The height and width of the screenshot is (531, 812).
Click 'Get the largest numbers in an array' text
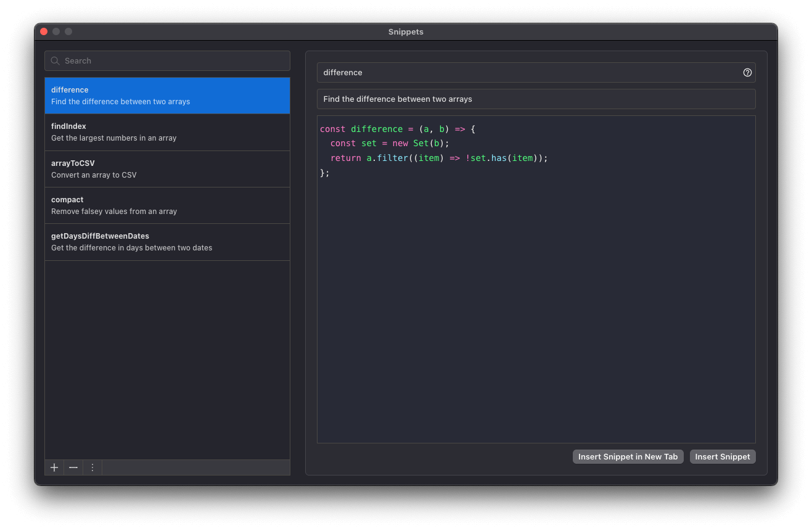coord(114,138)
